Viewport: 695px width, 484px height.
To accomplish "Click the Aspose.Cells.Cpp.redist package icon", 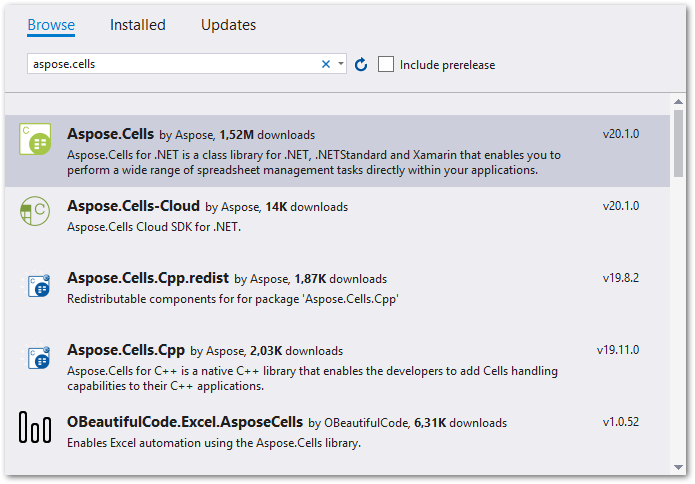I will (x=35, y=285).
